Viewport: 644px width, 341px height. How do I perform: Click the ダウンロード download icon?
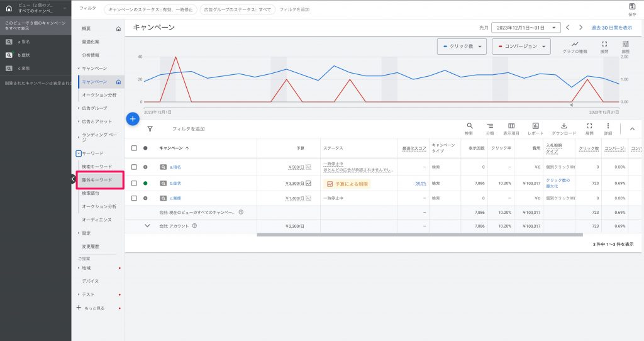coord(564,126)
